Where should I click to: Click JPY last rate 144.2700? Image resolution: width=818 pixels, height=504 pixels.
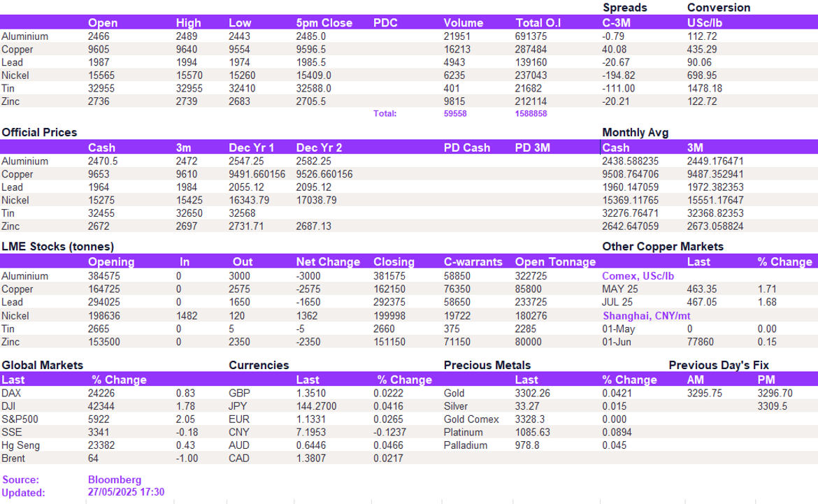coord(316,406)
